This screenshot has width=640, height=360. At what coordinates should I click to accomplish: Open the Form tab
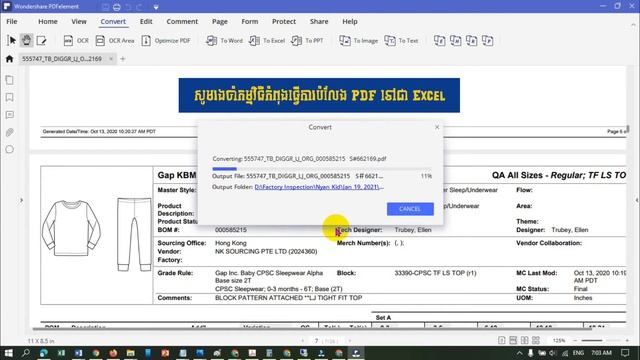pyautogui.click(x=249, y=21)
